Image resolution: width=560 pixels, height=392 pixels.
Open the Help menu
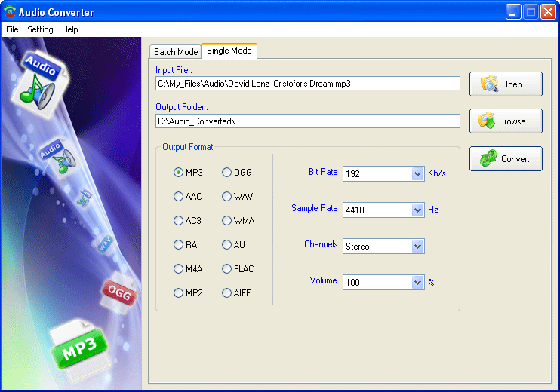(x=69, y=29)
